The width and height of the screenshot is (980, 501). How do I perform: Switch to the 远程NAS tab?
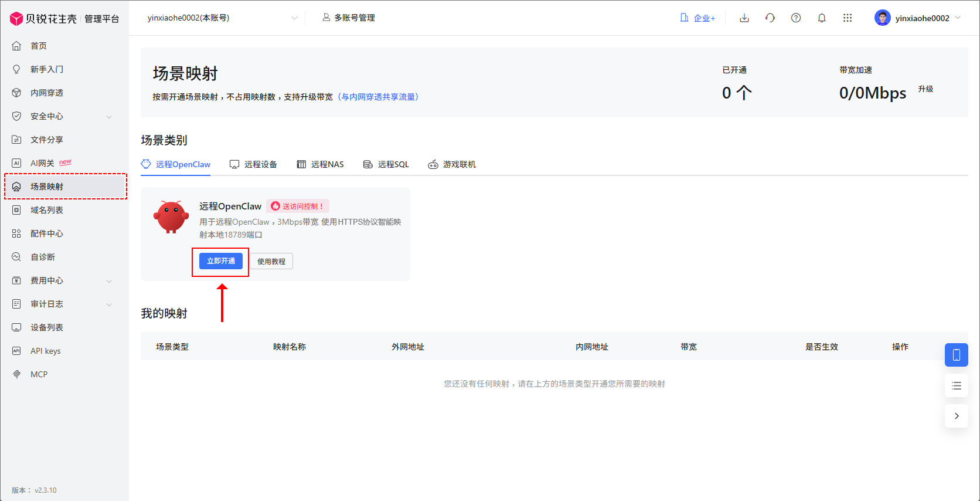click(321, 164)
